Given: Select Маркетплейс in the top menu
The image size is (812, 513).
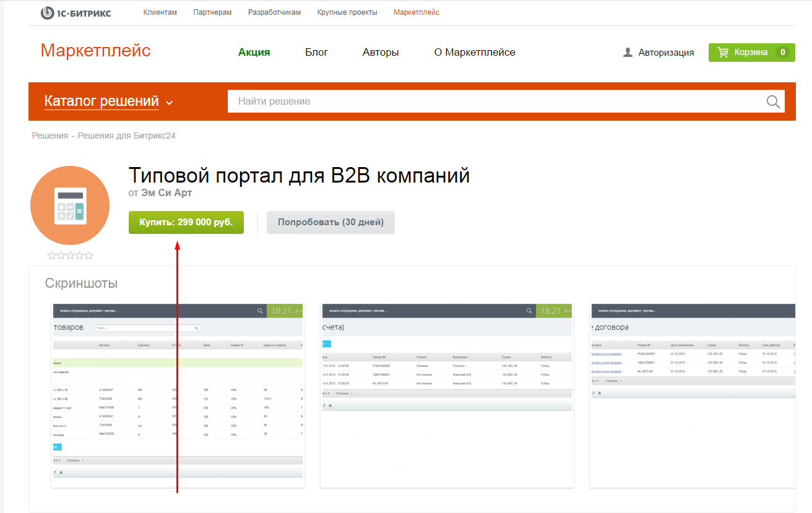Looking at the screenshot, I should [x=417, y=12].
